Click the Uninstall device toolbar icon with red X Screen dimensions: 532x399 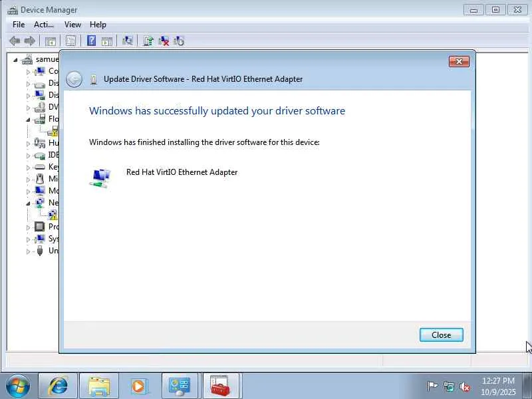point(164,41)
